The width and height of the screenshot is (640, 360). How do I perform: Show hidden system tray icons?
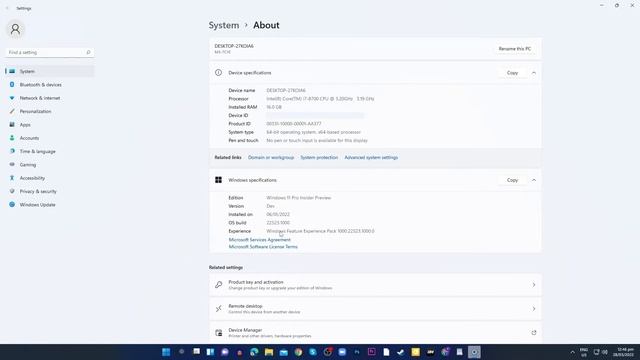pyautogui.click(x=572, y=352)
